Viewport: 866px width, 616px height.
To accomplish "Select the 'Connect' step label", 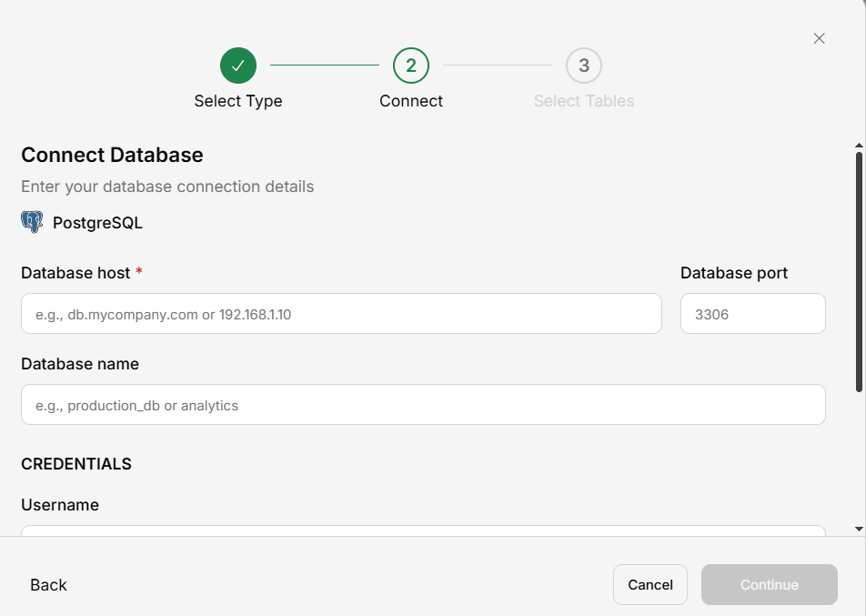I will (x=411, y=101).
